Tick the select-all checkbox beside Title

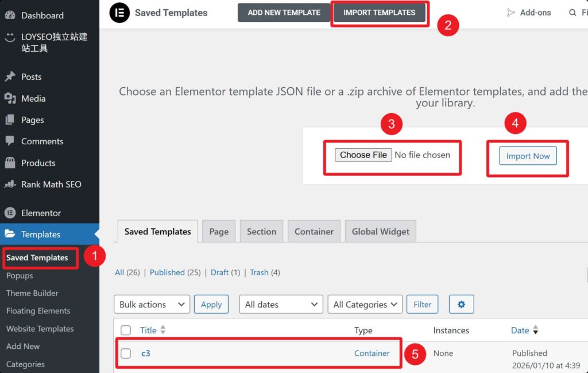click(126, 330)
